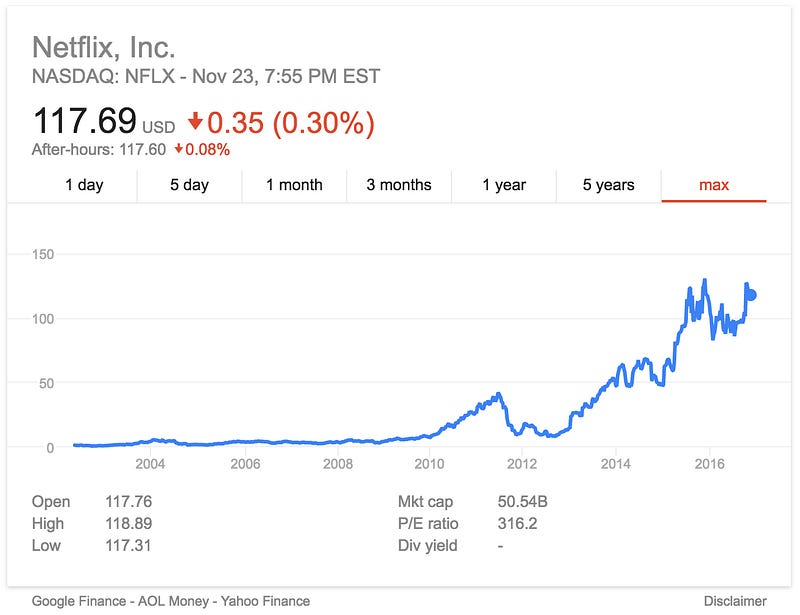Click the Netflix, Inc. title
Viewport: 800px width, 615px height.
click(x=104, y=47)
